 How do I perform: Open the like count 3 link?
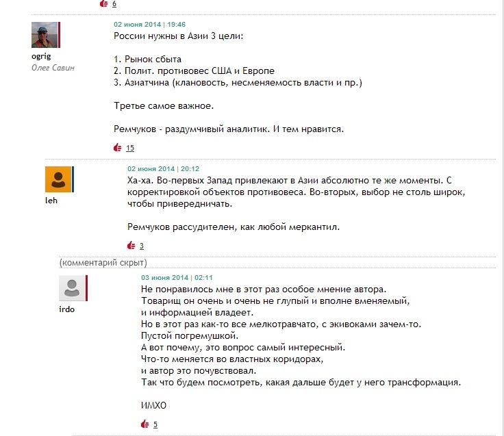pyautogui.click(x=142, y=246)
